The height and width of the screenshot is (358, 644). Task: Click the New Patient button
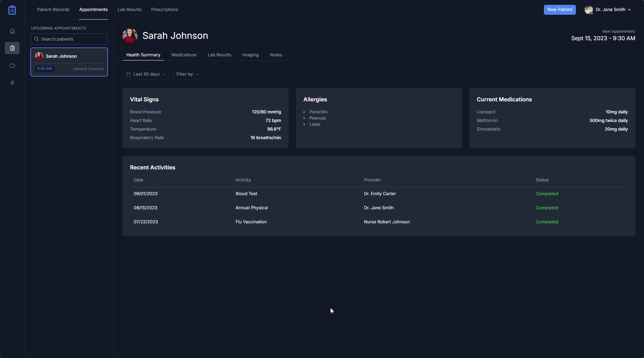click(x=560, y=10)
